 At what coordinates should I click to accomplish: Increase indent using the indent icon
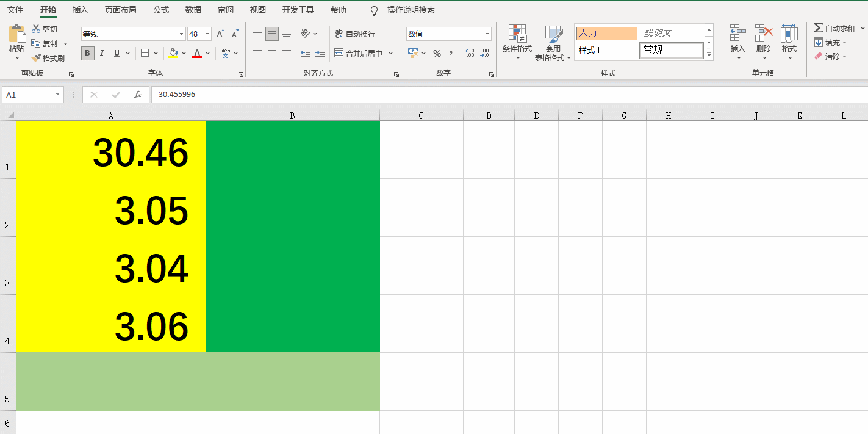pos(320,53)
